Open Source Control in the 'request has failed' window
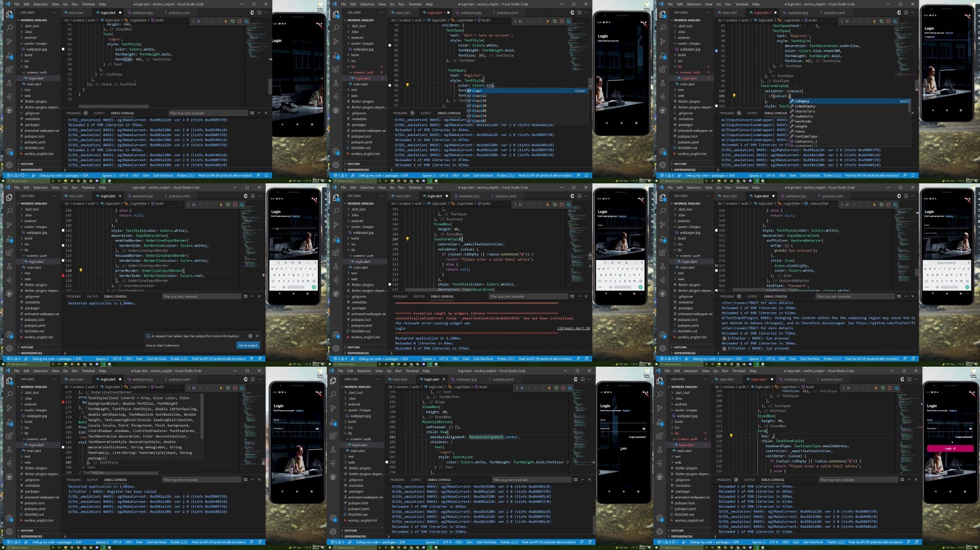 [9, 225]
